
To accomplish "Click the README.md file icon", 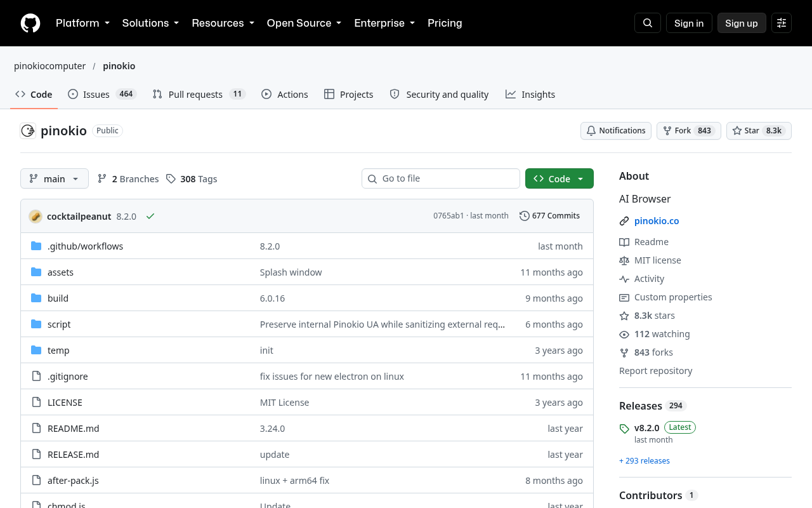I will tap(36, 428).
